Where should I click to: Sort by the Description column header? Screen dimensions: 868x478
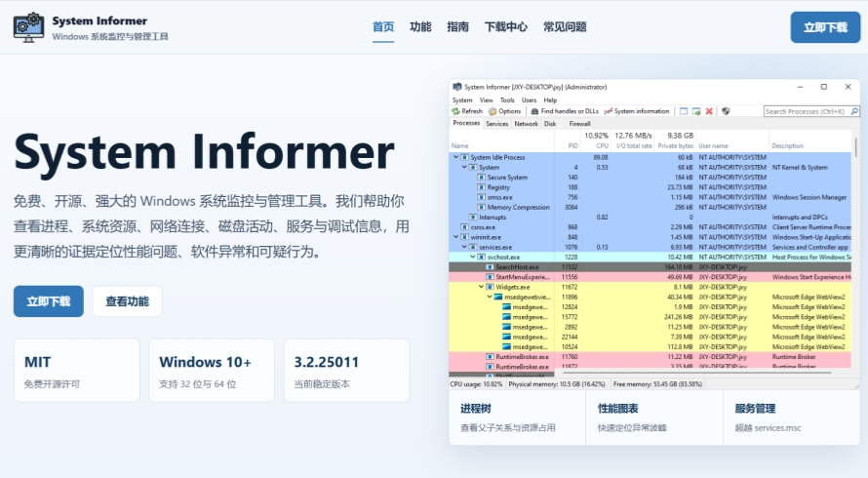point(787,145)
